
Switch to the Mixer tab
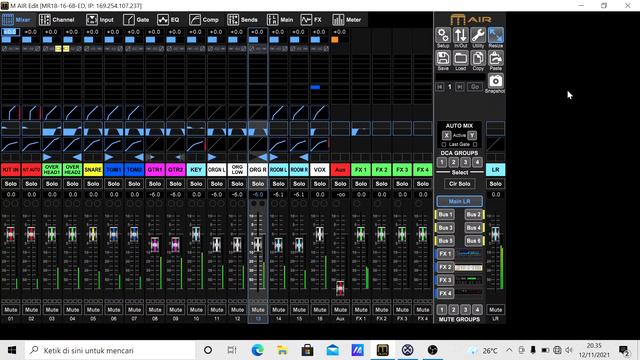pyautogui.click(x=17, y=20)
